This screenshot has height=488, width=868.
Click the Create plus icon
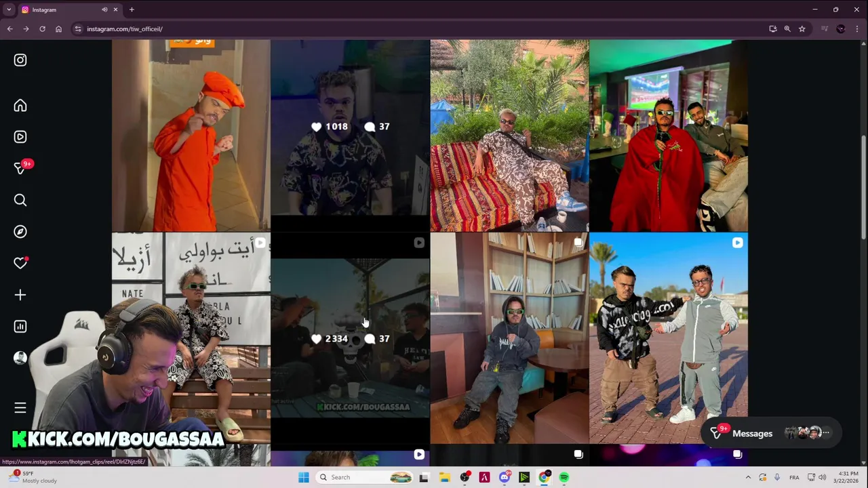(20, 295)
